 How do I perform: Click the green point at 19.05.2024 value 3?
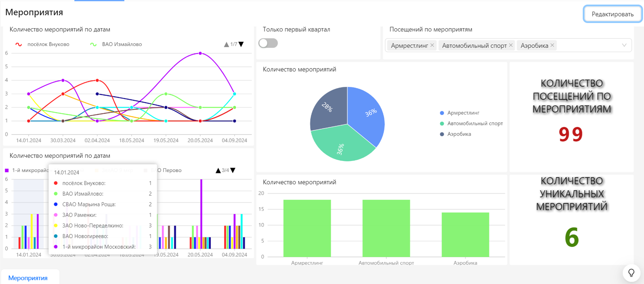tap(166, 94)
